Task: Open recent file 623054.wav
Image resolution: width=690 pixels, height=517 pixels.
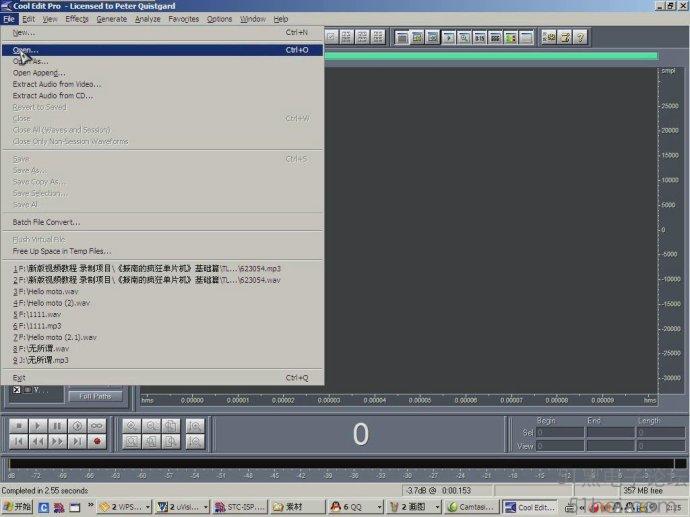Action: 162,280
